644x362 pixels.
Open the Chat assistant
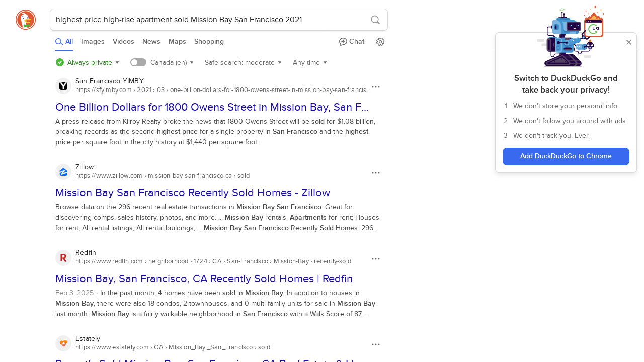pyautogui.click(x=352, y=42)
